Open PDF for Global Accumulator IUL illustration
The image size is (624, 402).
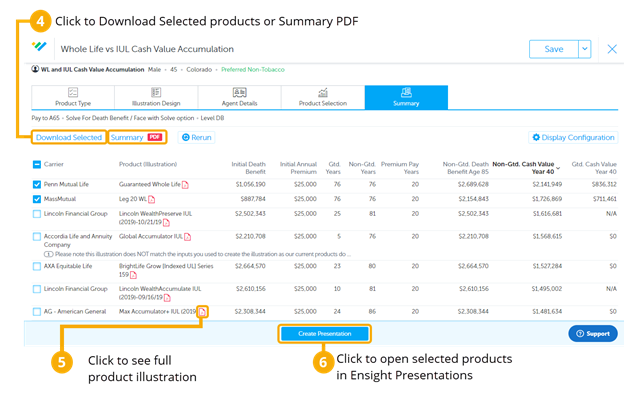tap(187, 237)
